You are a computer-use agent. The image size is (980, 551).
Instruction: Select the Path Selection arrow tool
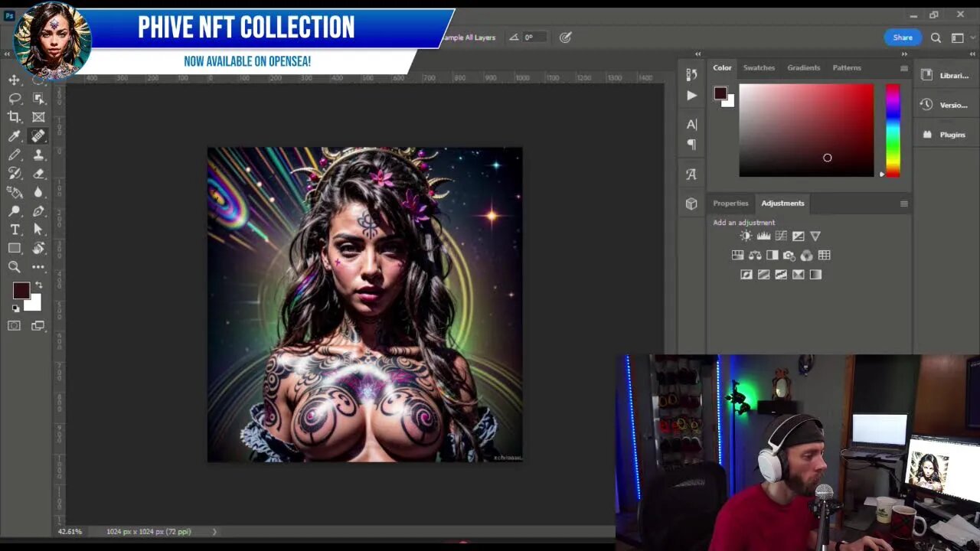click(x=38, y=230)
